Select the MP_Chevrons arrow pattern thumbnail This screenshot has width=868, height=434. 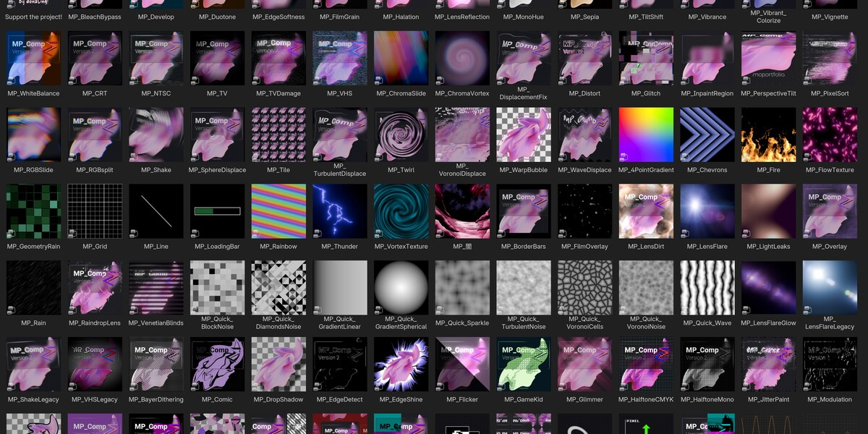[707, 135]
